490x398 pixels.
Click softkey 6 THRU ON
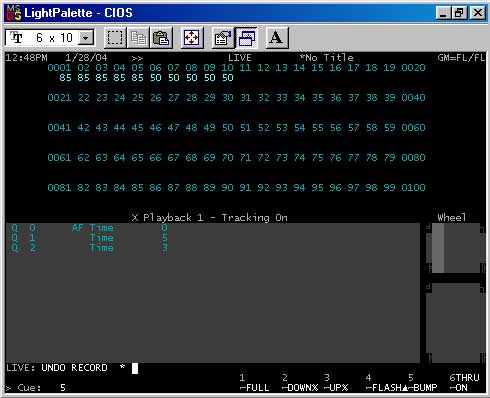pos(464,383)
